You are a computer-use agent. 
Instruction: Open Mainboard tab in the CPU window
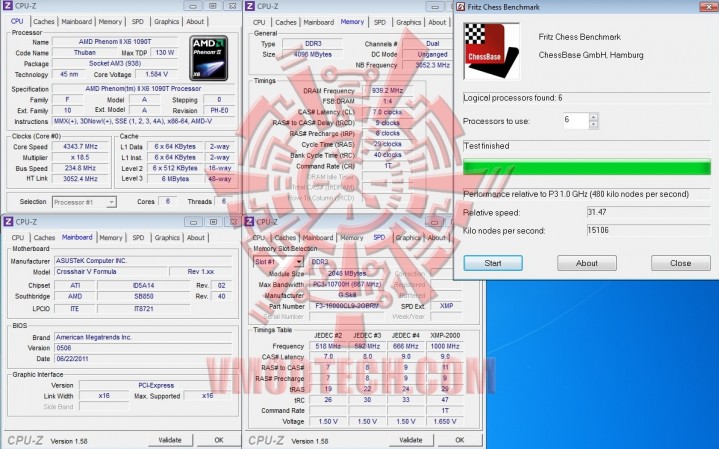(x=77, y=22)
